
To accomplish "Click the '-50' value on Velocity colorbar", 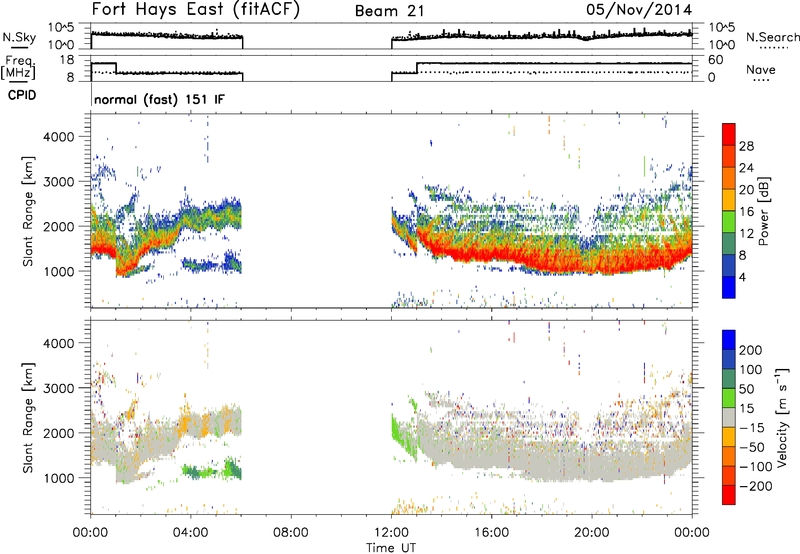I will pos(751,447).
